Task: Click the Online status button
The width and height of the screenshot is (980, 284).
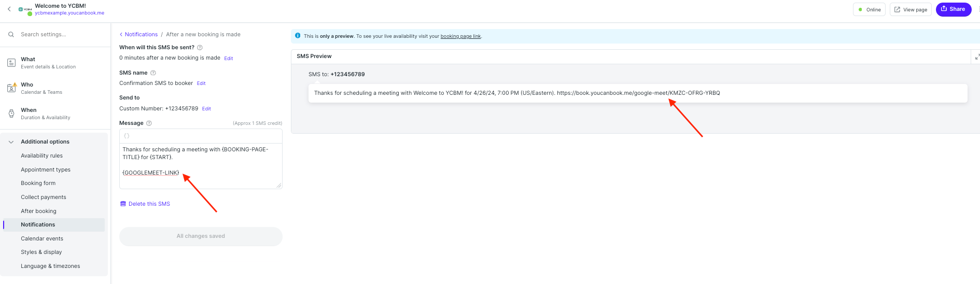Action: (x=870, y=9)
